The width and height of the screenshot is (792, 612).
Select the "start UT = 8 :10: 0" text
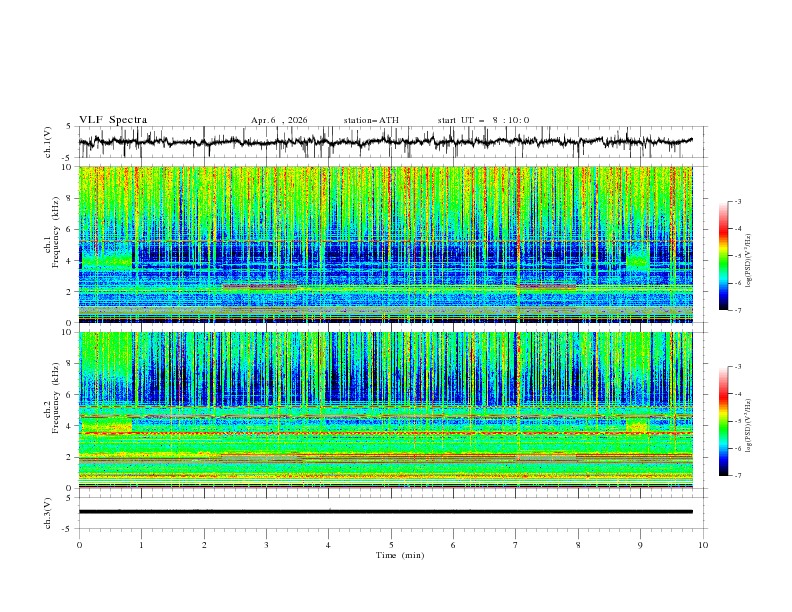pyautogui.click(x=483, y=120)
